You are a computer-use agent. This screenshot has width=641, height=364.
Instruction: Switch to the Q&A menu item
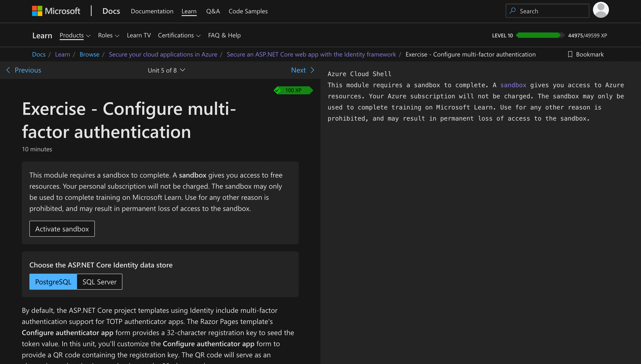tap(213, 11)
